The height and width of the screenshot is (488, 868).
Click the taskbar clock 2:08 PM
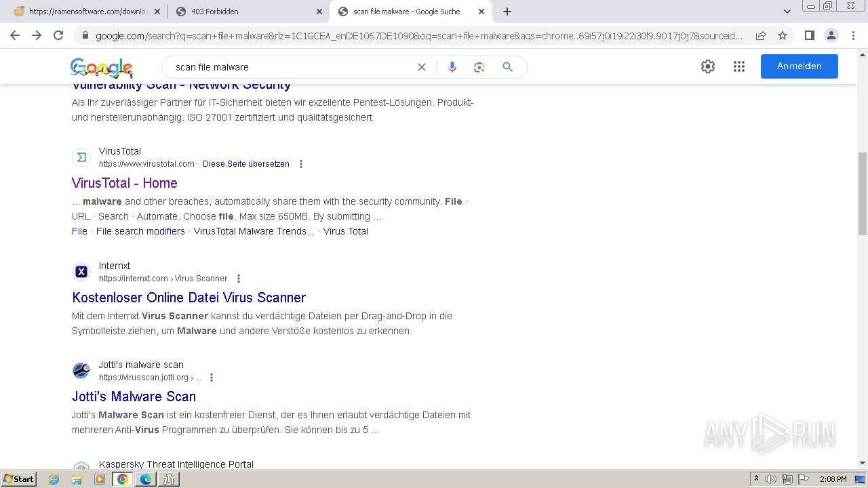[833, 479]
